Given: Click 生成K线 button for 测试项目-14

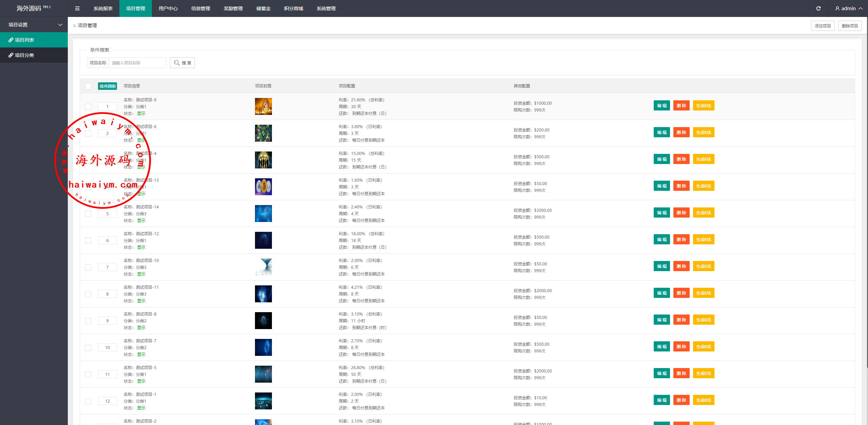Looking at the screenshot, I should [703, 213].
